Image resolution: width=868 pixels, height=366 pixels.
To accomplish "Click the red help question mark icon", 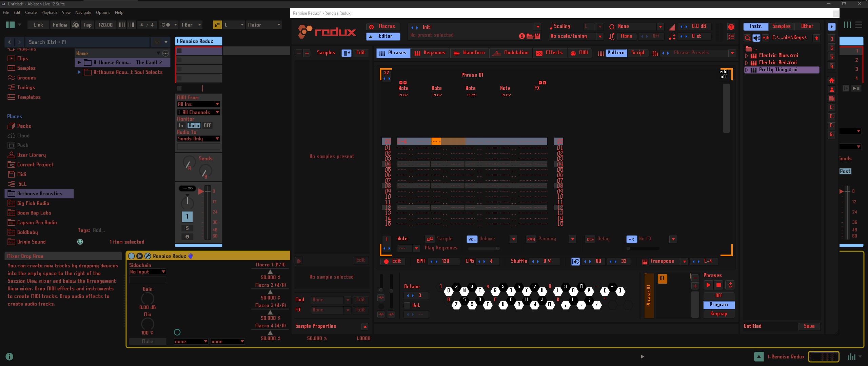I will 731,27.
